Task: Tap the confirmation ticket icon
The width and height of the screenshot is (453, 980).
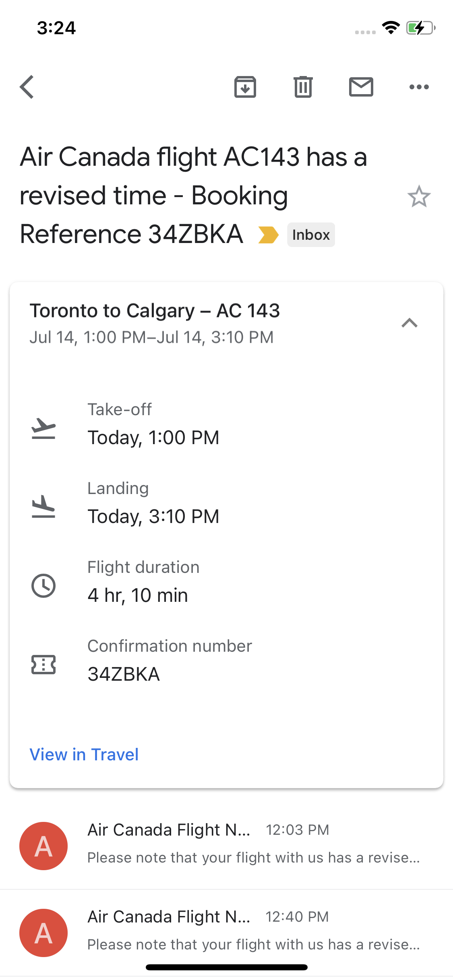Action: point(43,664)
